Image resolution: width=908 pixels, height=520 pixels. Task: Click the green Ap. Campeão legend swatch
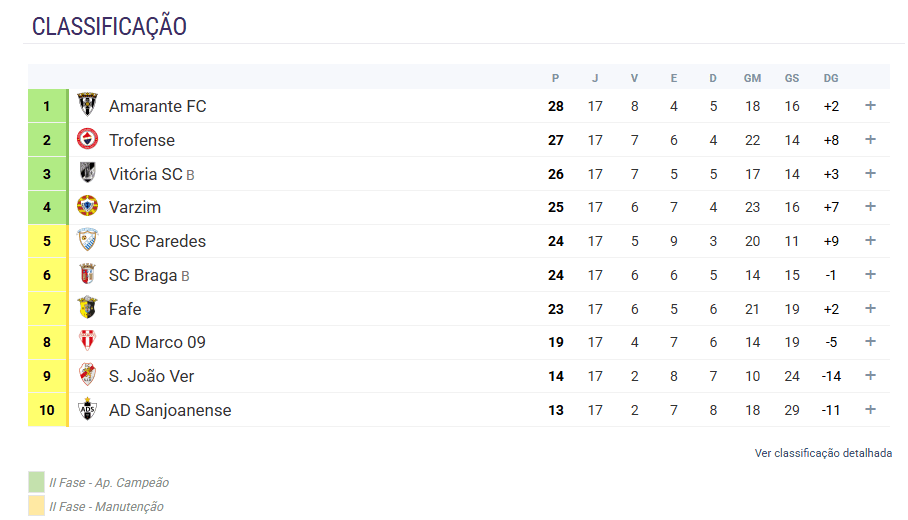pyautogui.click(x=37, y=482)
